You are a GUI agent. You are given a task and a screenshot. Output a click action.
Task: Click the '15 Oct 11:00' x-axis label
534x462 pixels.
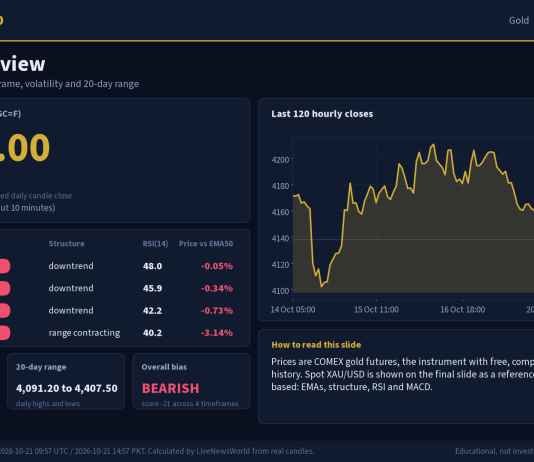pos(376,309)
